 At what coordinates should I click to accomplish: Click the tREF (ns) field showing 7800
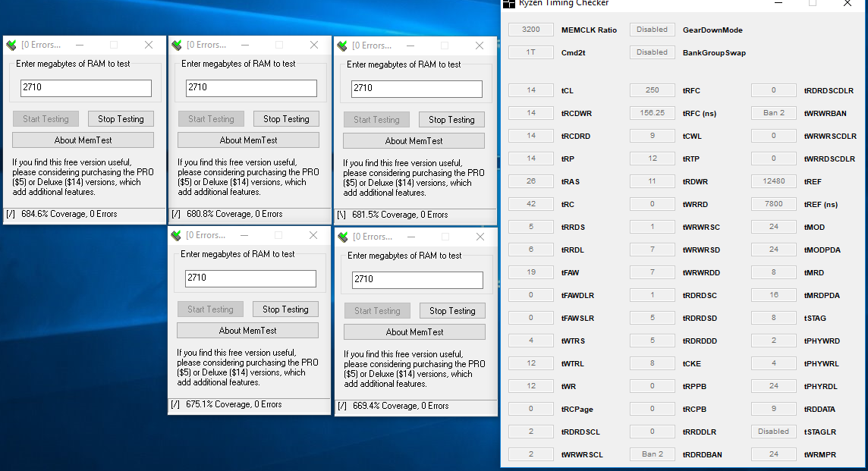(773, 204)
